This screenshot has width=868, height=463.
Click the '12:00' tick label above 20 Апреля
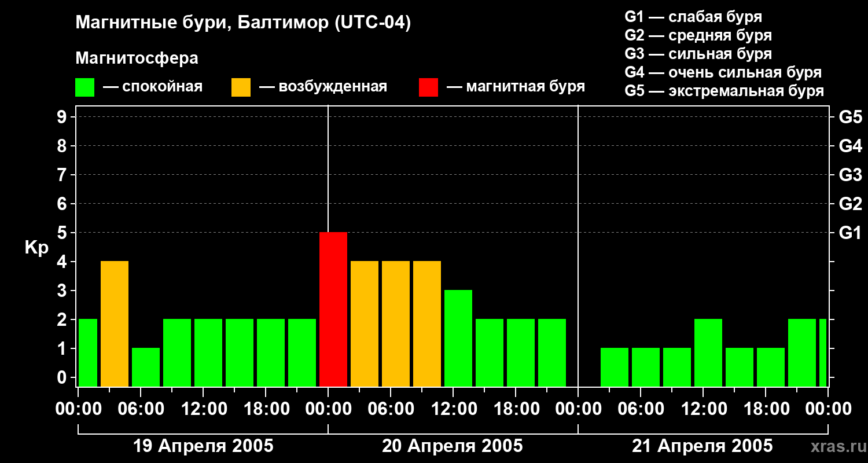tap(453, 409)
